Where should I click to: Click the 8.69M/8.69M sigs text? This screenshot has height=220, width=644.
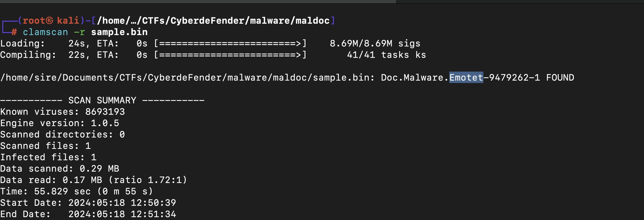tap(375, 43)
